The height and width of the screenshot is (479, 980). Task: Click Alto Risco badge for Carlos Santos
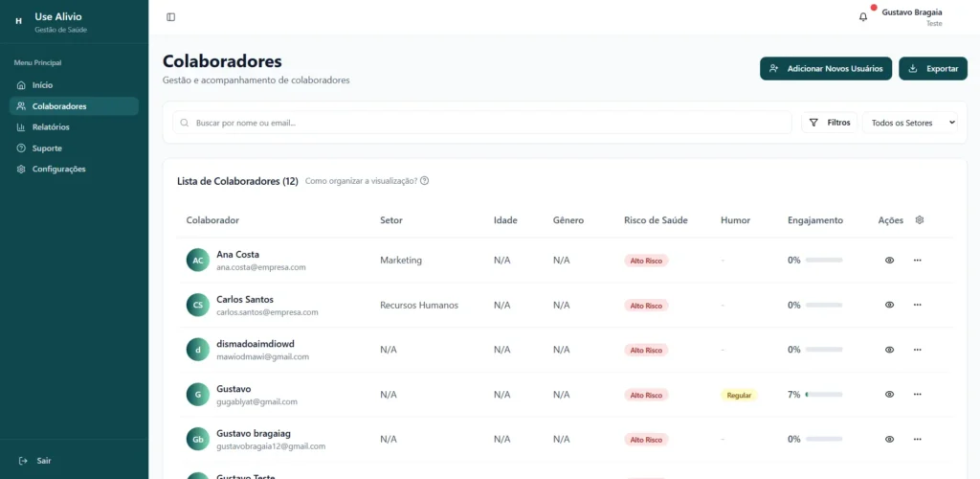pos(646,306)
